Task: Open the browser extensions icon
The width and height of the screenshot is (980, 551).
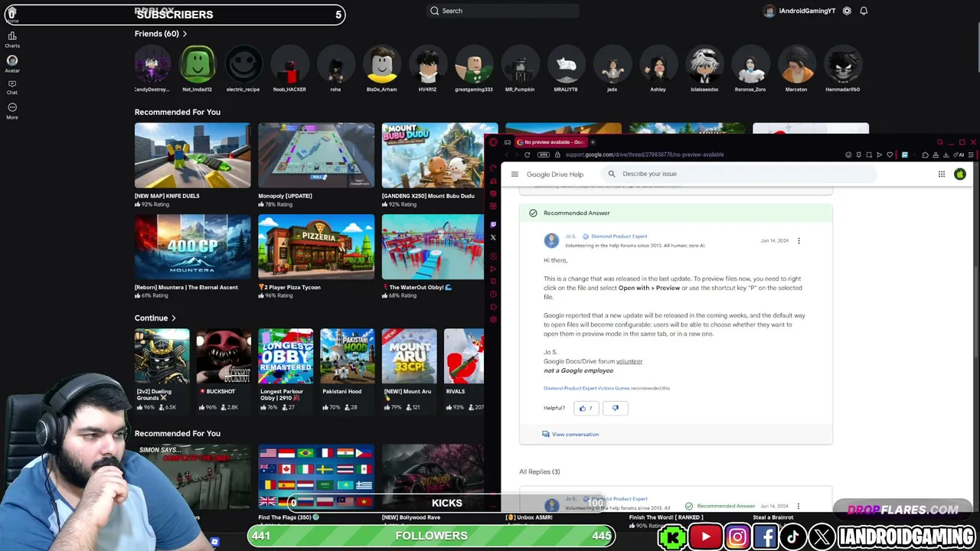Action: [925, 155]
